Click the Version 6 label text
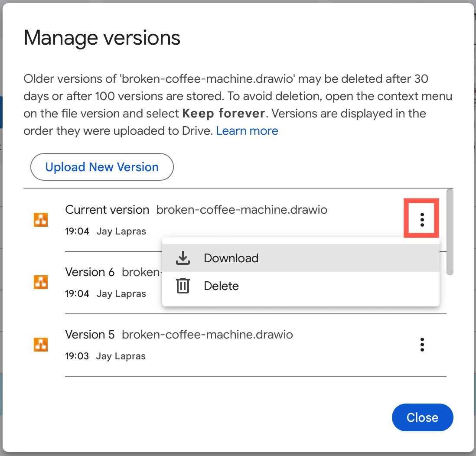The height and width of the screenshot is (456, 476). 90,272
